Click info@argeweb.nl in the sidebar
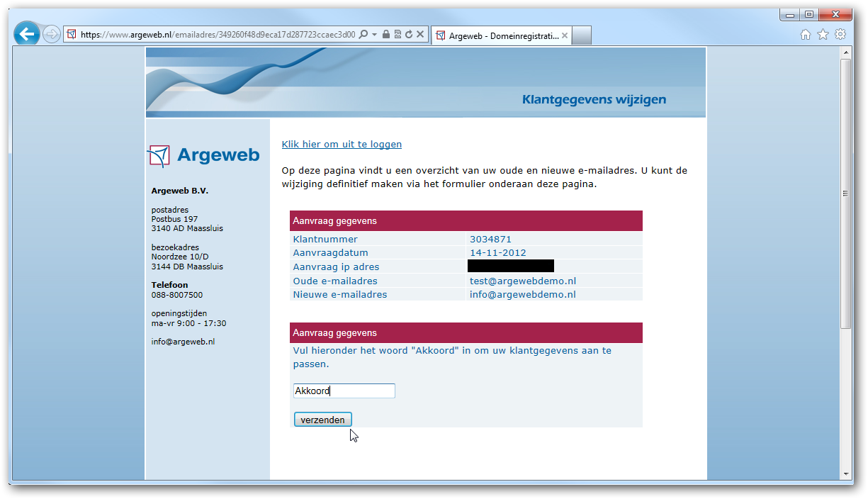 pyautogui.click(x=183, y=342)
